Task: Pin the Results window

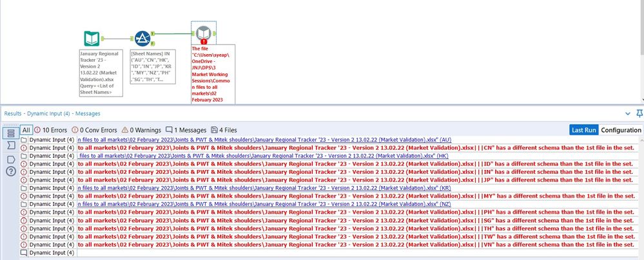Action: click(x=639, y=114)
